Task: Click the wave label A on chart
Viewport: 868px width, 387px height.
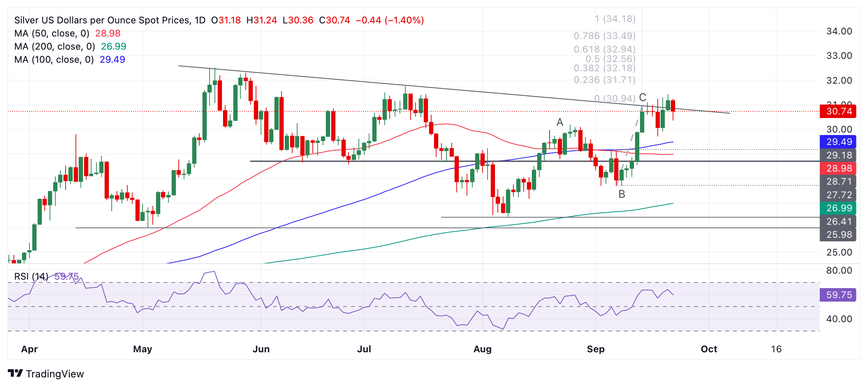Action: [x=560, y=122]
